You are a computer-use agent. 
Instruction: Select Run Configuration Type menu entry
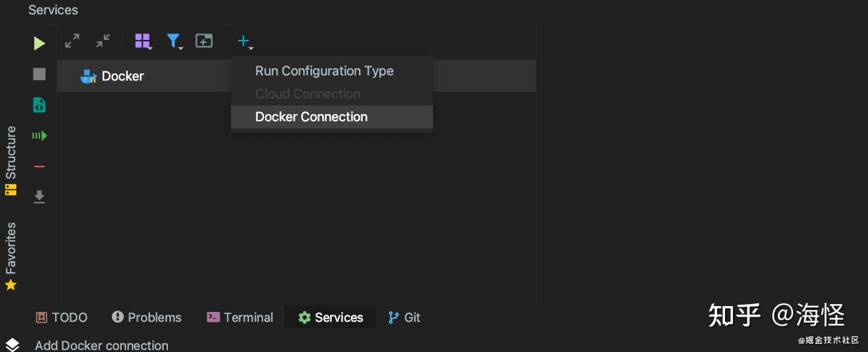coord(324,71)
